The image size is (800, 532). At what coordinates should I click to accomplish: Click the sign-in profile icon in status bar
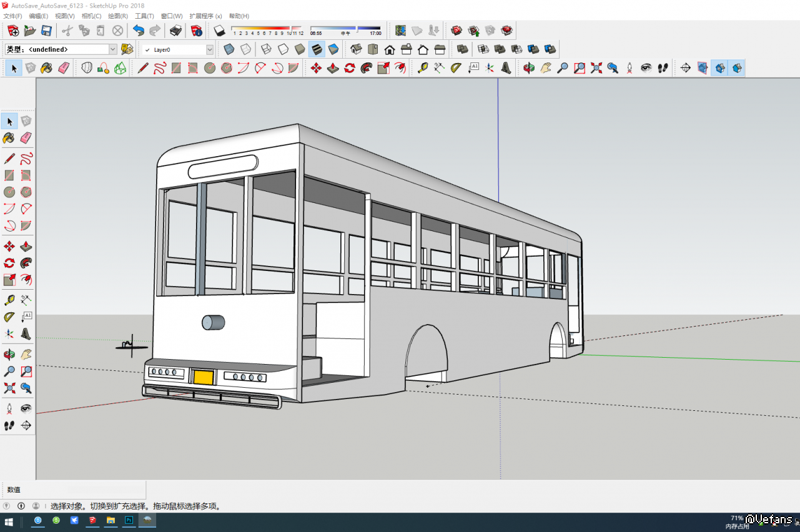(x=36, y=506)
